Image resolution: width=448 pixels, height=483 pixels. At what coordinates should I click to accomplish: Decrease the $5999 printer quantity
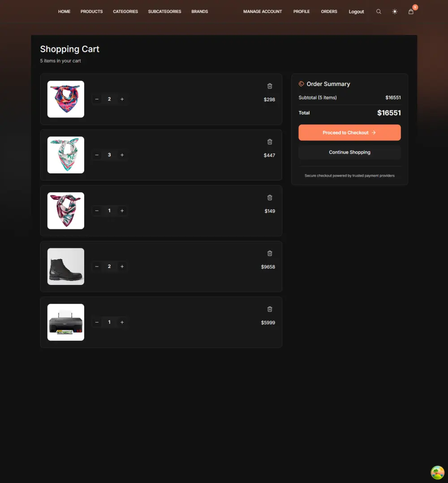97,322
